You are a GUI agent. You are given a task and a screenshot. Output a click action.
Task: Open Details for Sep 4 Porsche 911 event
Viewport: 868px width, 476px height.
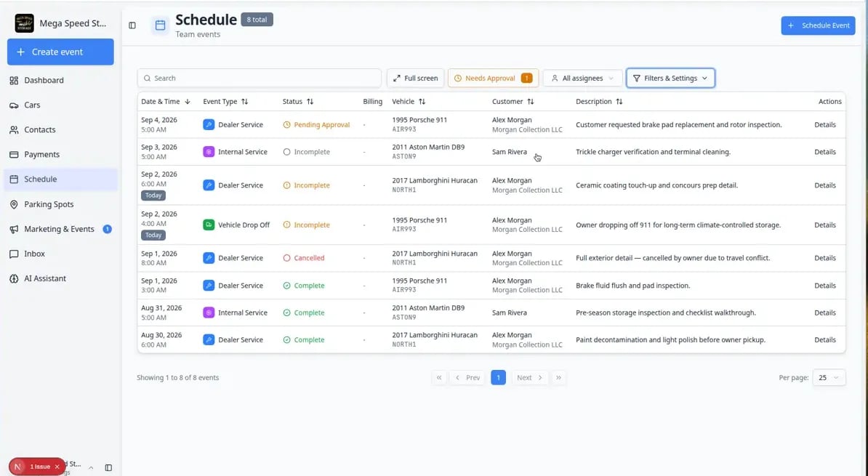tap(825, 125)
